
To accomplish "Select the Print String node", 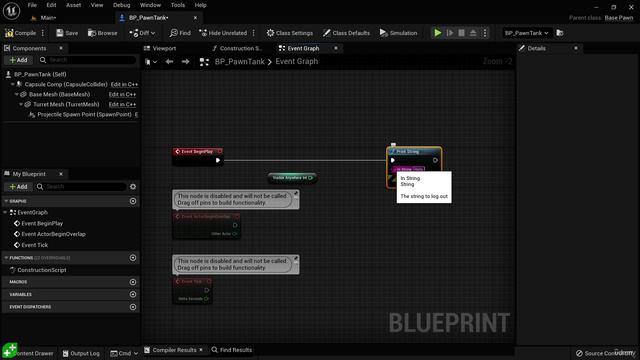I will coord(413,151).
